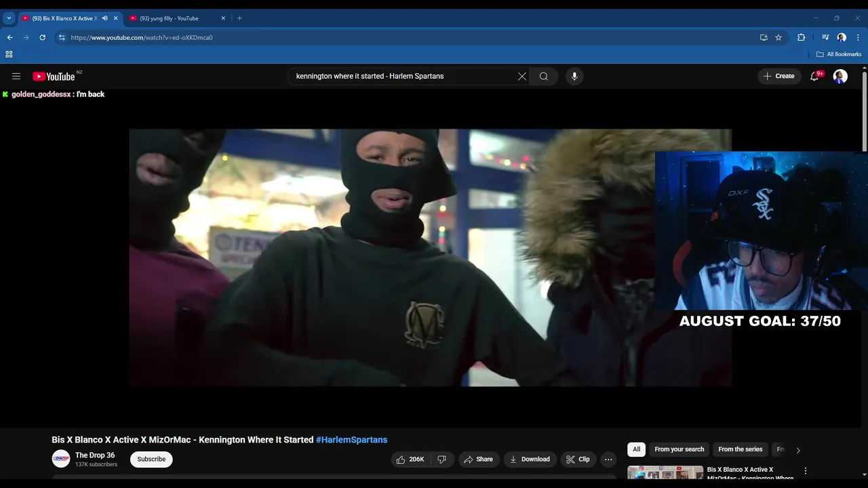Open the All Bookmarks folder
The width and height of the screenshot is (868, 488).
[839, 54]
